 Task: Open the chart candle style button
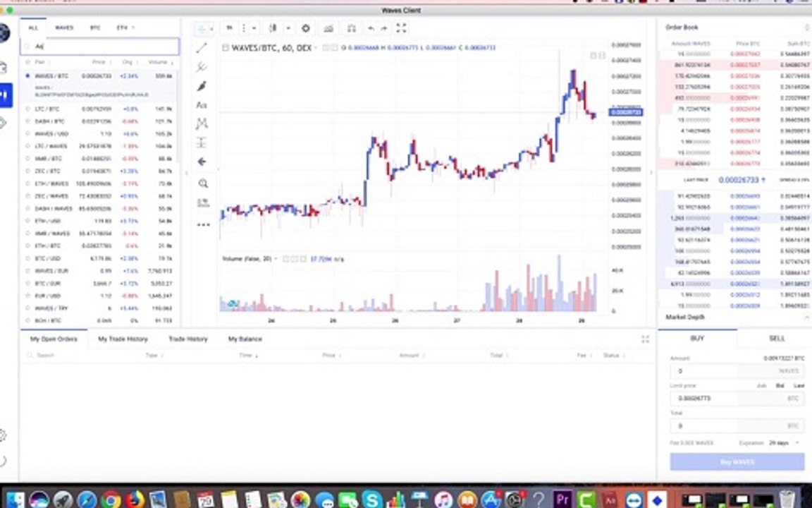pos(273,28)
